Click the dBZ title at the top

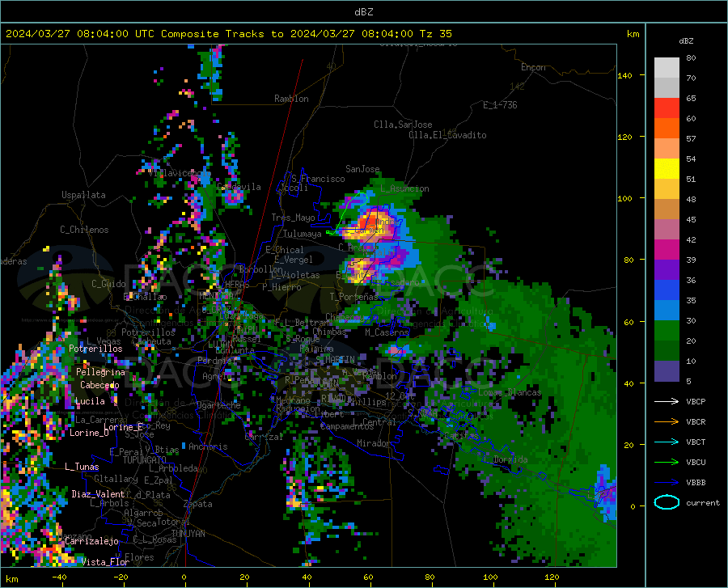pyautogui.click(x=363, y=12)
